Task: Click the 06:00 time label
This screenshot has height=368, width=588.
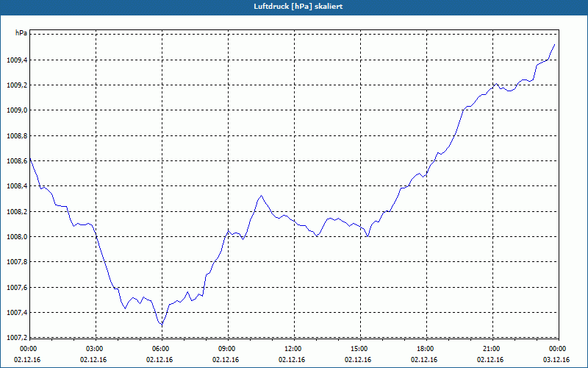Action: 161,349
